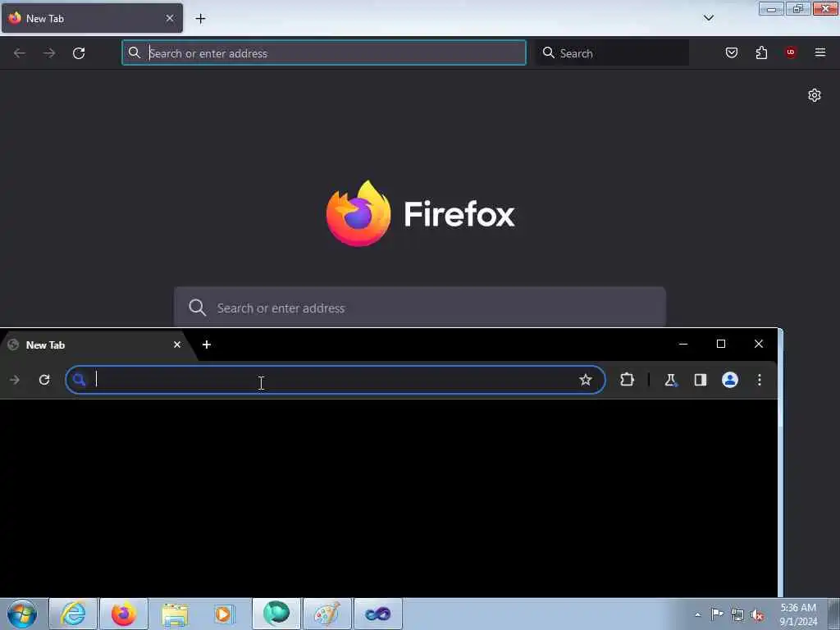
Task: Maximize the Chrome window
Action: click(x=721, y=344)
